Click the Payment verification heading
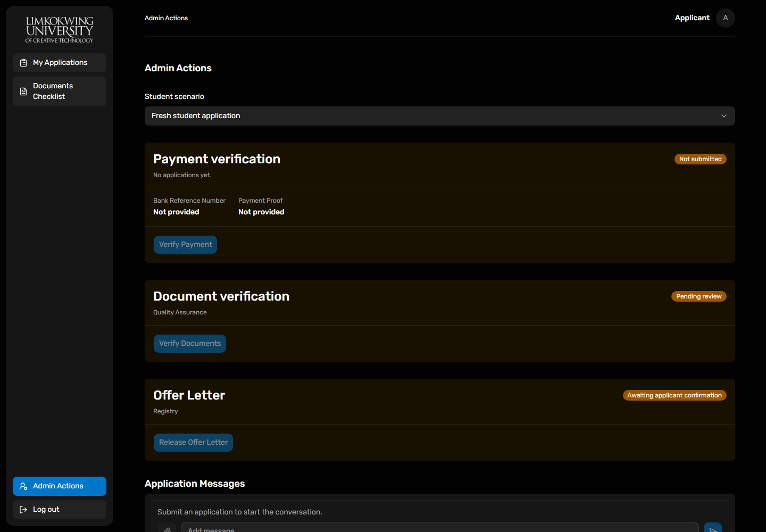Viewport: 766px width, 532px height. coord(217,159)
